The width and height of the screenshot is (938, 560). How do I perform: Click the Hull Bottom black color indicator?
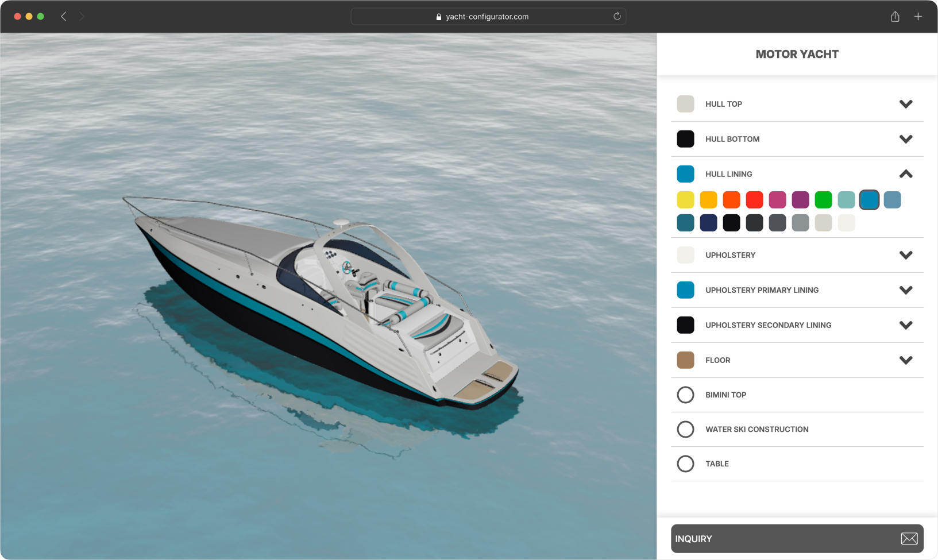(x=685, y=139)
